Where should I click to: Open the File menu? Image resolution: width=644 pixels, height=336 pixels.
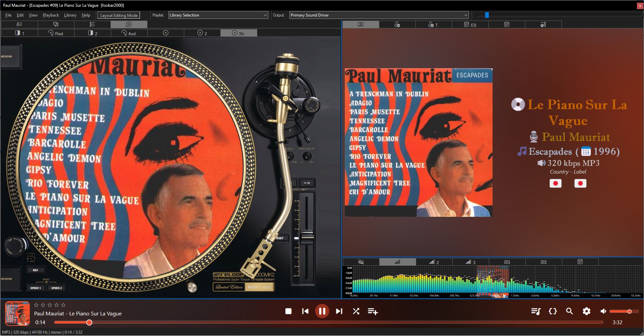click(8, 15)
